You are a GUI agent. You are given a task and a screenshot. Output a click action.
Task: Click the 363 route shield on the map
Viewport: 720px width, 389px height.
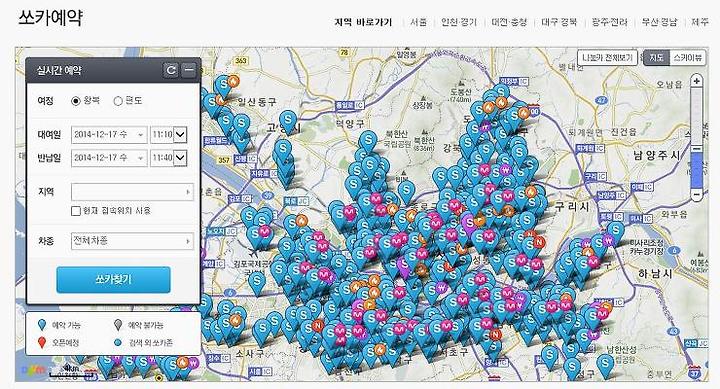[x=241, y=60]
